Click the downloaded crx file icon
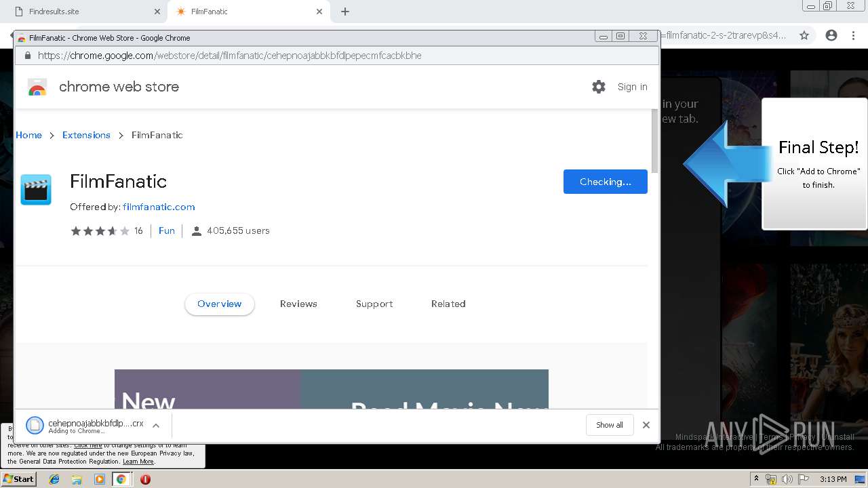868x488 pixels. click(35, 425)
